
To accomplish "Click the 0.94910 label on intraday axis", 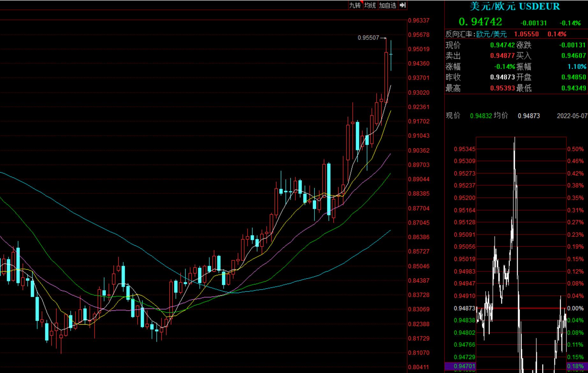I will [x=465, y=296].
